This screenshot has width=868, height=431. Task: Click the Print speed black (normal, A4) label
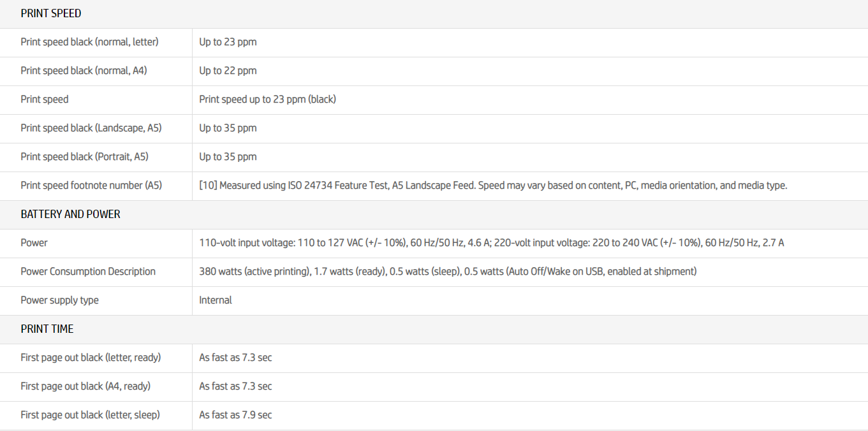pos(84,71)
